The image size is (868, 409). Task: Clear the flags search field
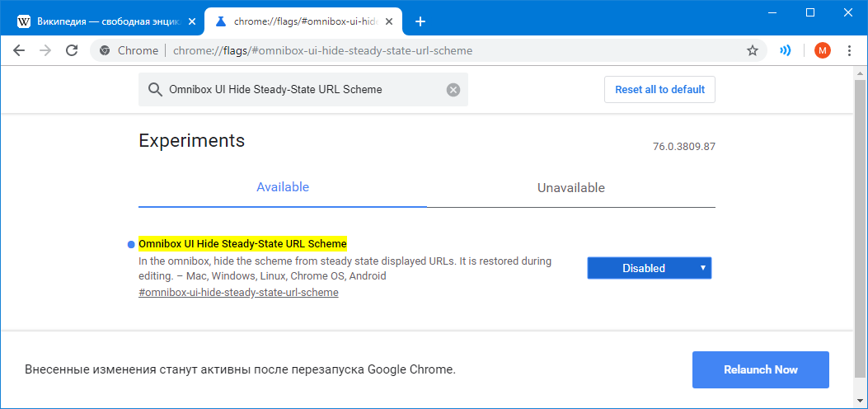point(453,90)
